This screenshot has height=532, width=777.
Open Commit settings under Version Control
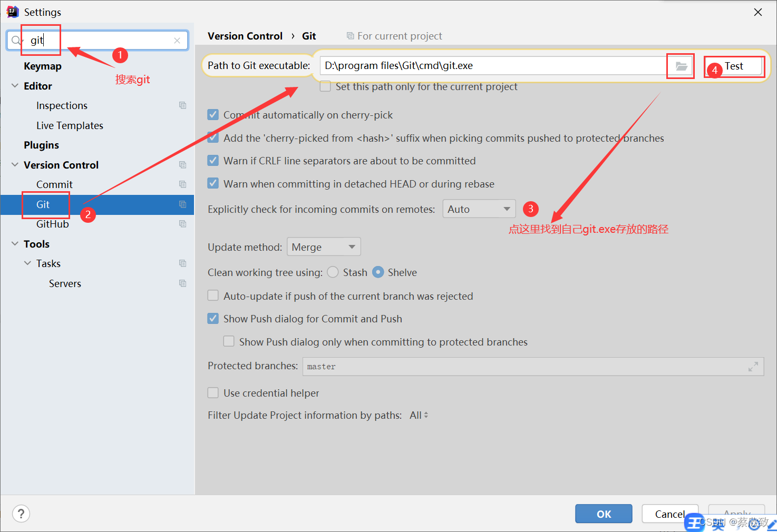54,185
